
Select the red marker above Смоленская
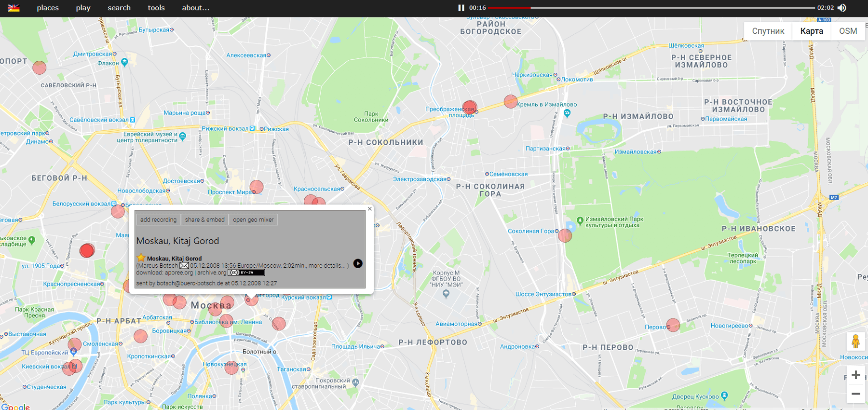click(x=140, y=336)
